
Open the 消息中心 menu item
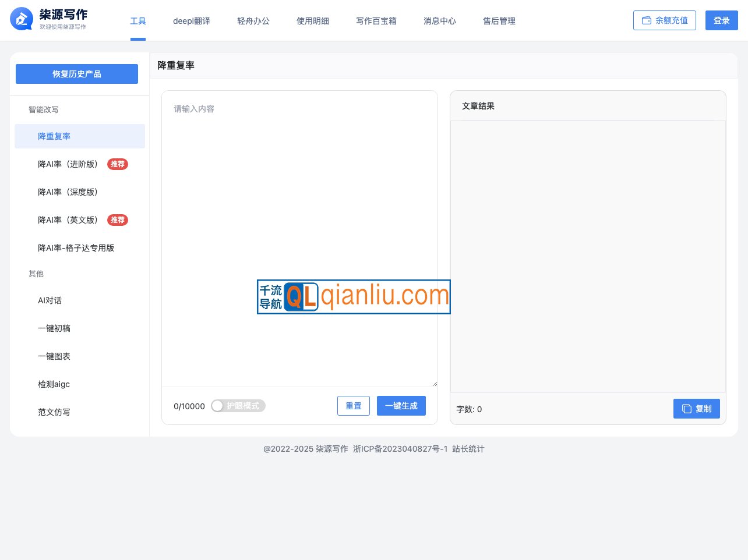(439, 21)
